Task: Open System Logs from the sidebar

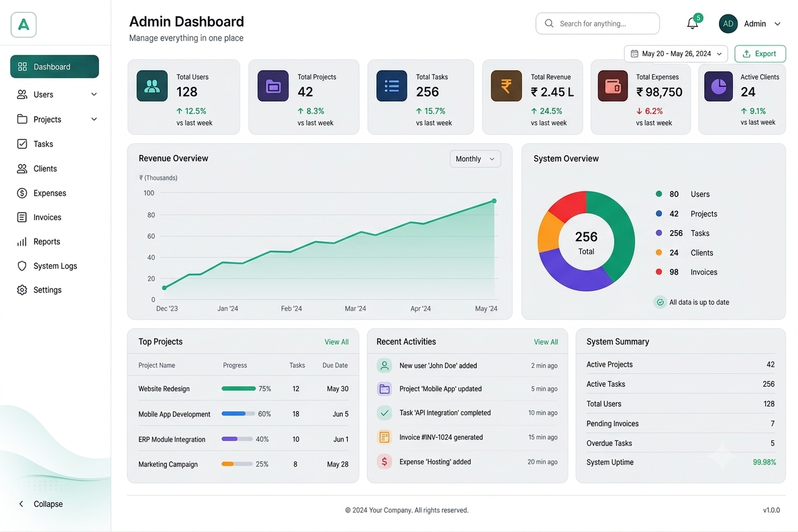Action: click(54, 266)
